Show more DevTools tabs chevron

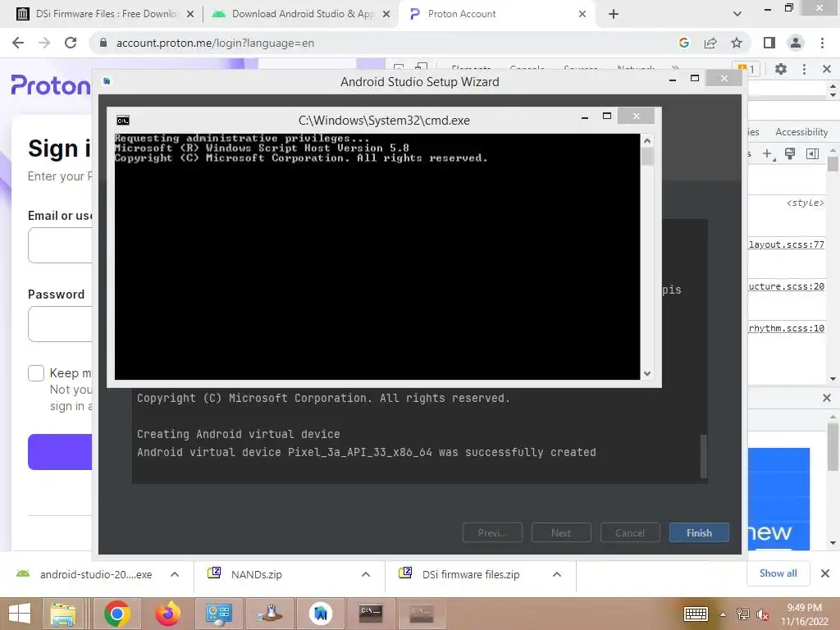[675, 67]
